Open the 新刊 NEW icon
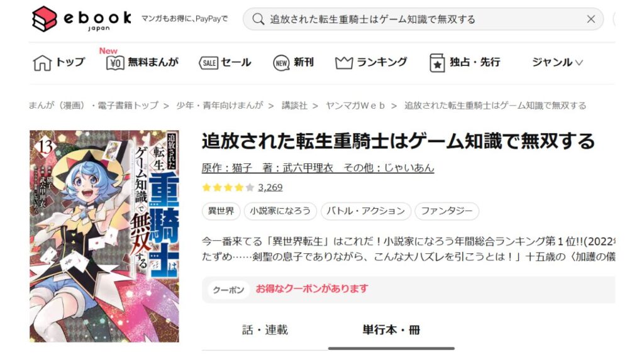Image resolution: width=644 pixels, height=362 pixels. pos(281,63)
